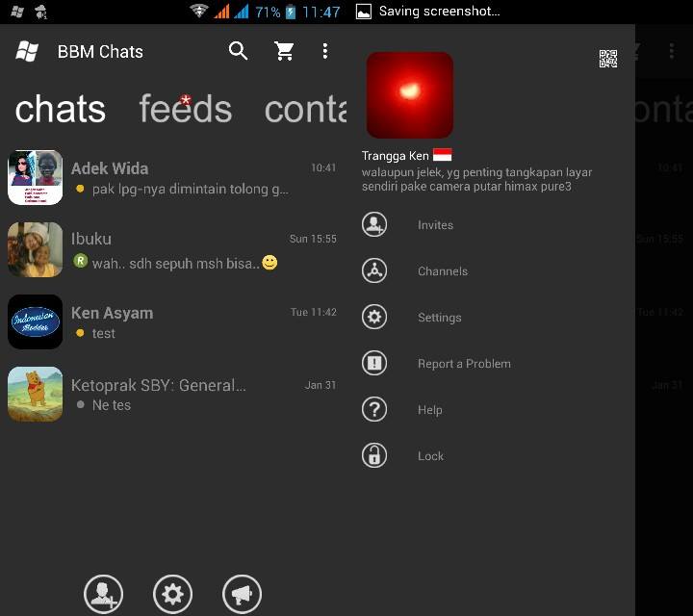
Task: Tap the 'Sun 15:55' timestamp in chats list
Action: point(313,239)
